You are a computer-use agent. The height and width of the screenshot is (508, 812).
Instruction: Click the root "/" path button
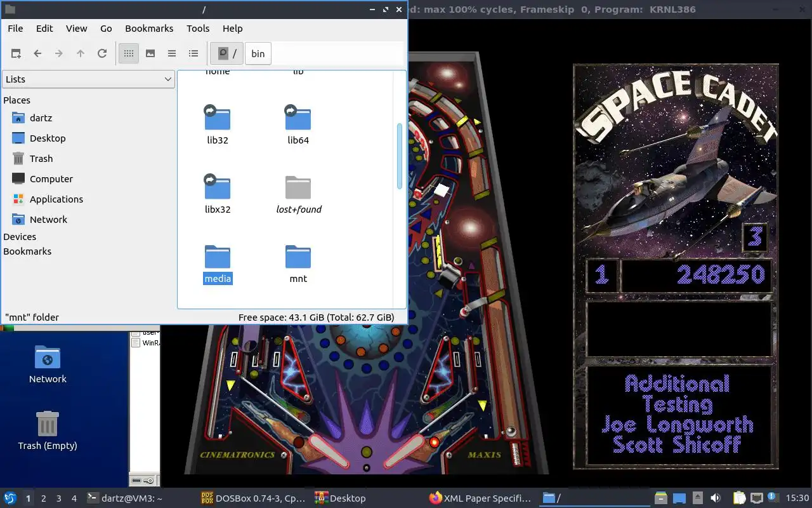(227, 54)
